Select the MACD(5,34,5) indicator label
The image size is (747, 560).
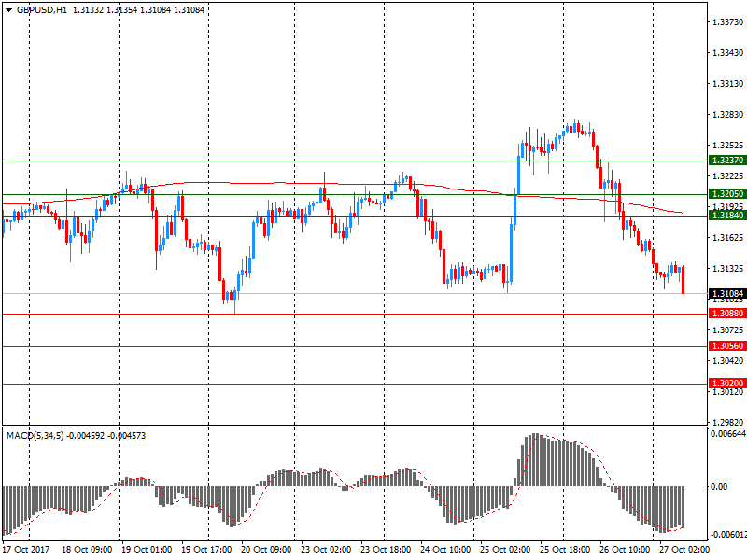click(x=35, y=436)
